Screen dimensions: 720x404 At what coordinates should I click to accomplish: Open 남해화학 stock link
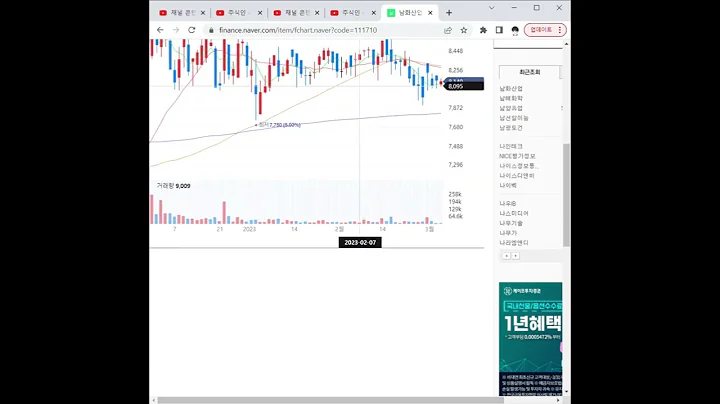point(511,98)
